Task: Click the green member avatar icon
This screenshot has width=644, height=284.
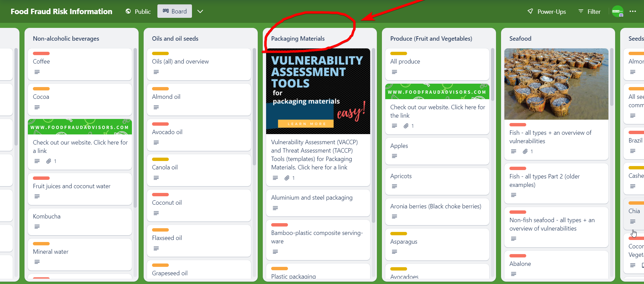Action: 617,11
